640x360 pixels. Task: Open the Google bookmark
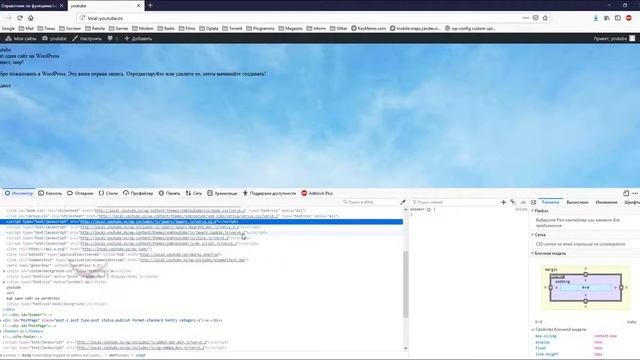[x=8, y=29]
